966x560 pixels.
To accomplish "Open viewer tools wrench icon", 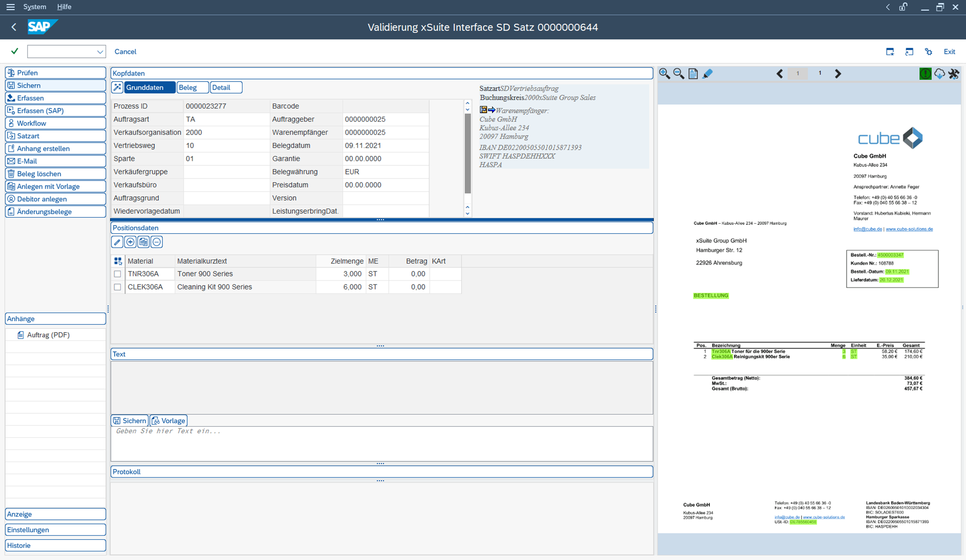I will pyautogui.click(x=953, y=74).
